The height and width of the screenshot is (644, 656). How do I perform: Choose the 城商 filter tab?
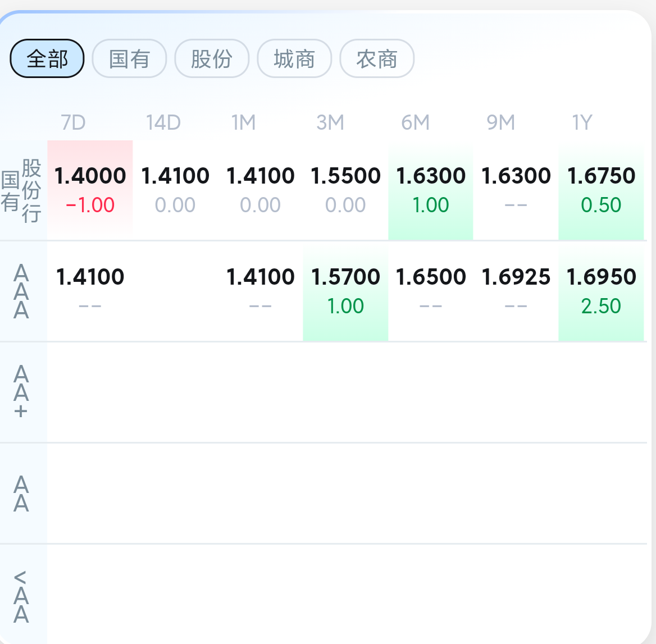pyautogui.click(x=294, y=58)
